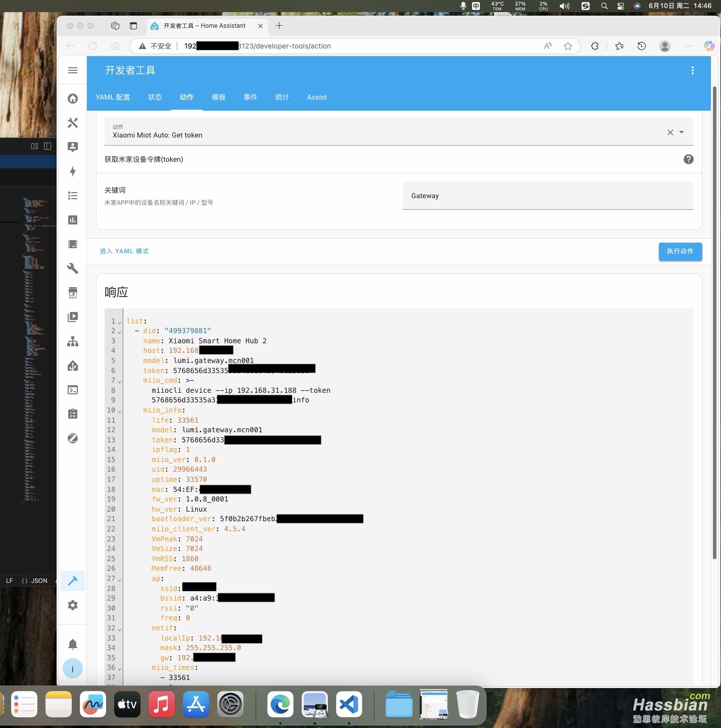This screenshot has height=728, width=721.
Task: Open the user profile avatar 'j'
Action: coord(73,668)
